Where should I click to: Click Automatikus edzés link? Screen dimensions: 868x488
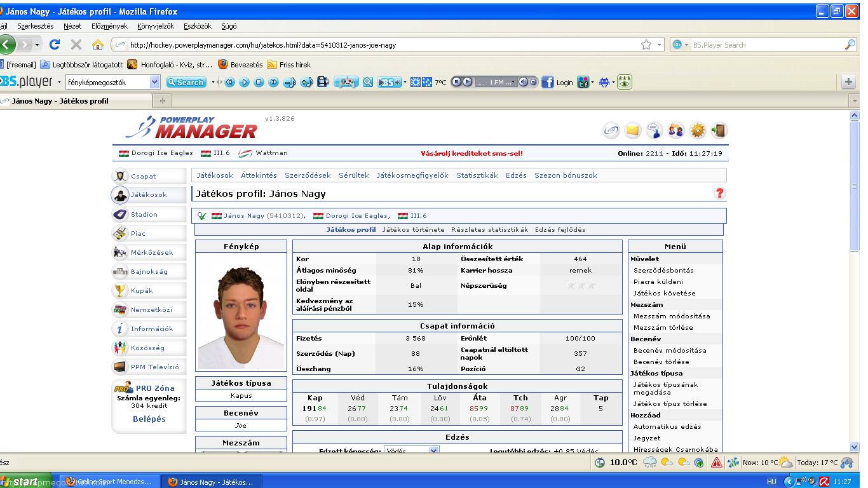[x=667, y=426]
